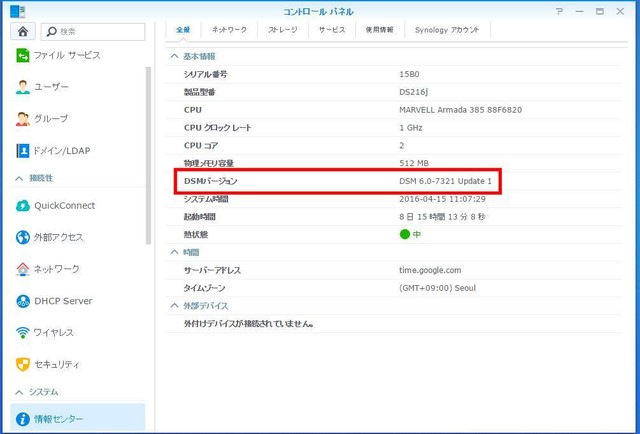
Task: Click the ネットワーク house icon
Action: pos(23,269)
